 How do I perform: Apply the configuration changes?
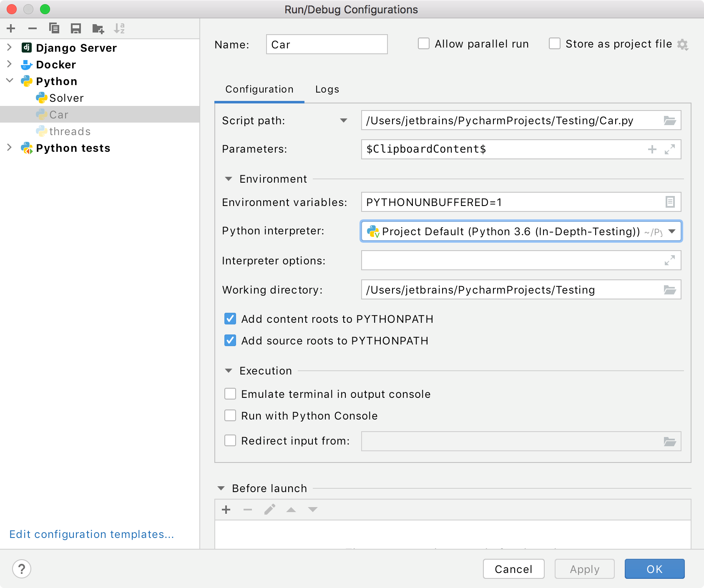584,568
